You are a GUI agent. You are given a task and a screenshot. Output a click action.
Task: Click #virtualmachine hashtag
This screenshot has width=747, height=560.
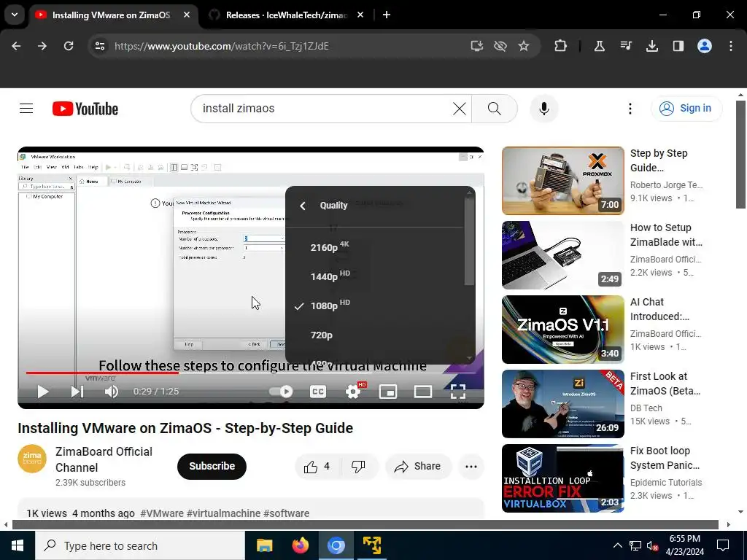click(223, 513)
